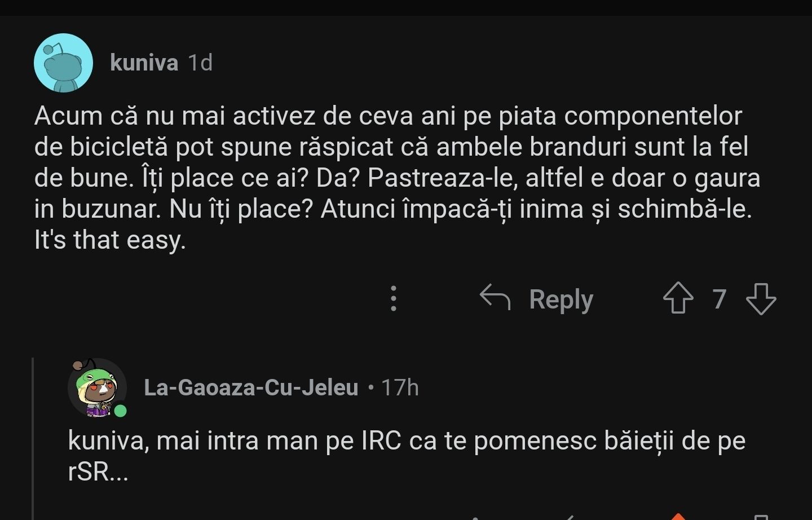Collapse the reply thread using the vertical thread line
Image resolution: width=812 pixels, height=520 pixels.
coord(33,440)
